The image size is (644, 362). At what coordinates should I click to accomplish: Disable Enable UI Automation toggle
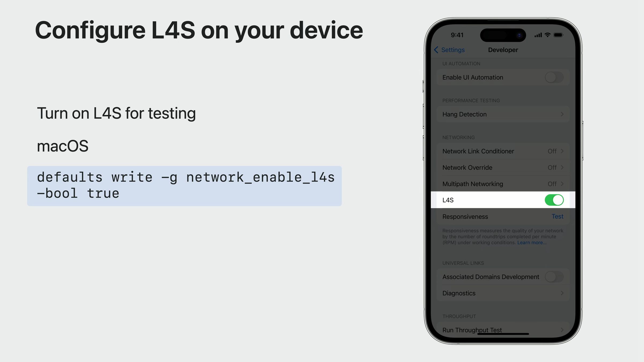[x=553, y=77]
